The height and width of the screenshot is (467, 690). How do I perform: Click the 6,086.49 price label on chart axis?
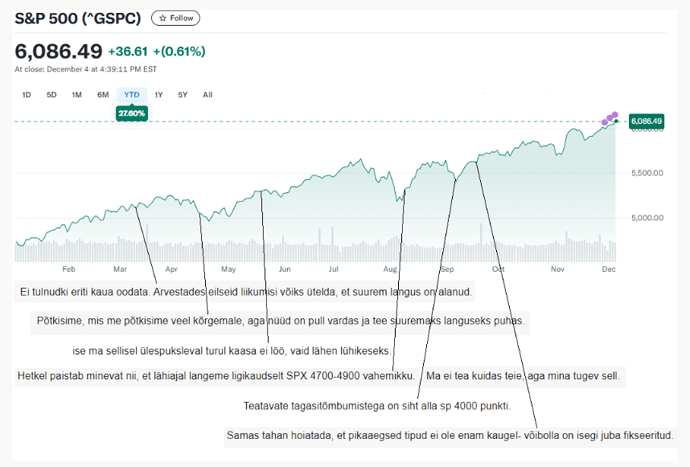646,121
